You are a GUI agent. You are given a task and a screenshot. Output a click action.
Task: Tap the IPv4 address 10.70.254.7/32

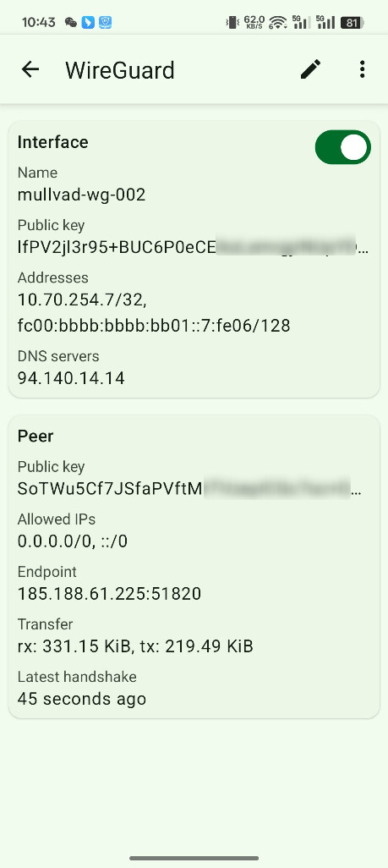[83, 299]
